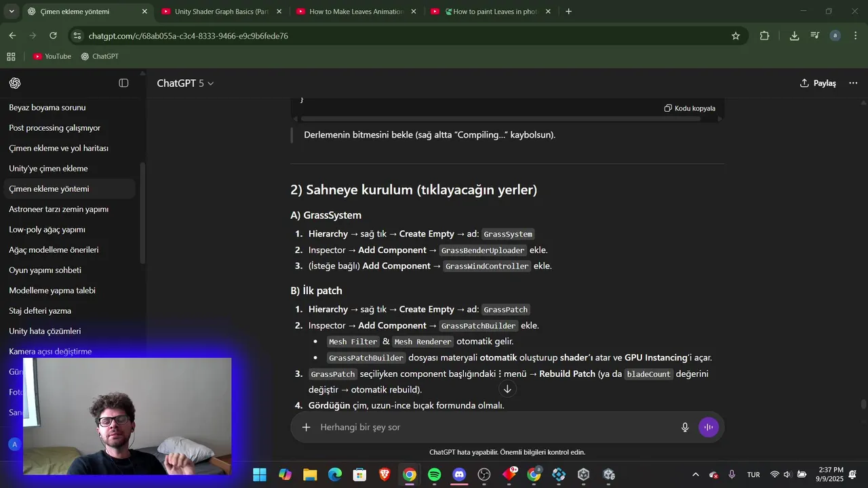Open the browser downloads icon
This screenshot has width=868, height=488.
pyautogui.click(x=794, y=36)
